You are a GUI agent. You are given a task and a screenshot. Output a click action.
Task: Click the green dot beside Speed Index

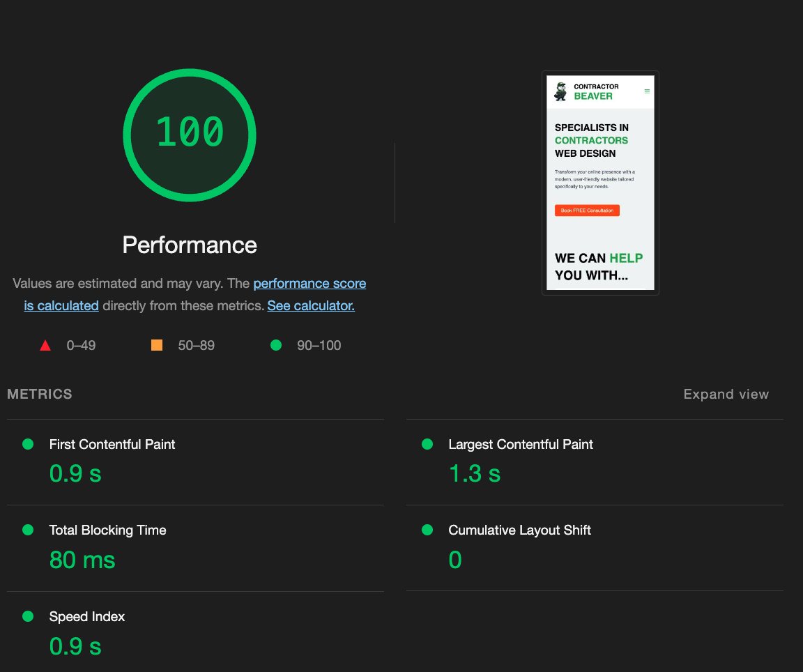click(x=27, y=616)
